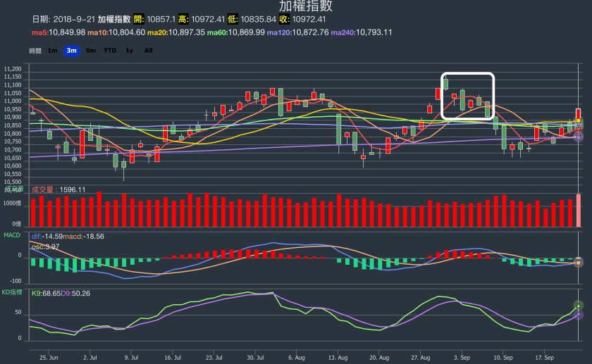Select the 1m time range button
Screen dimensions: 592x364
[53, 51]
